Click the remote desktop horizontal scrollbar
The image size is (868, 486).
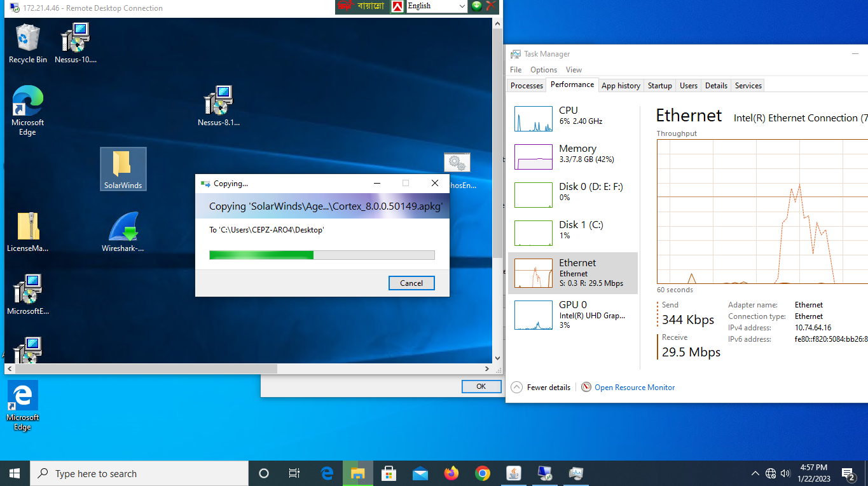(146, 369)
